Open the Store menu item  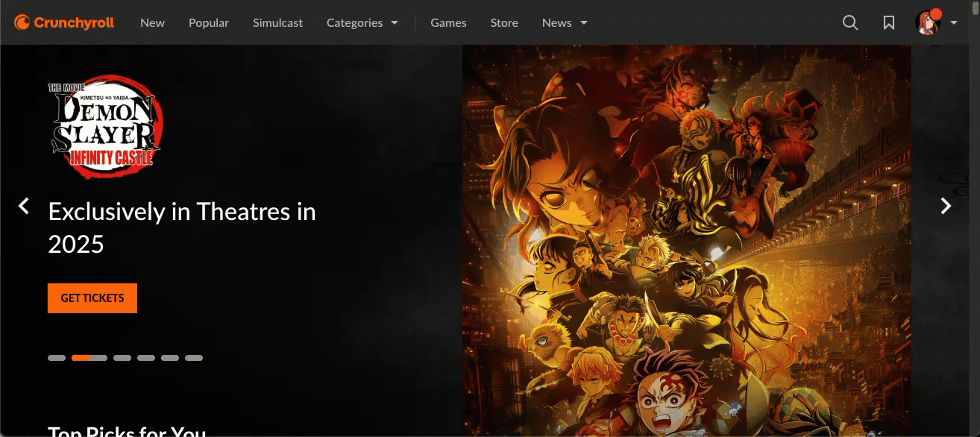point(504,22)
